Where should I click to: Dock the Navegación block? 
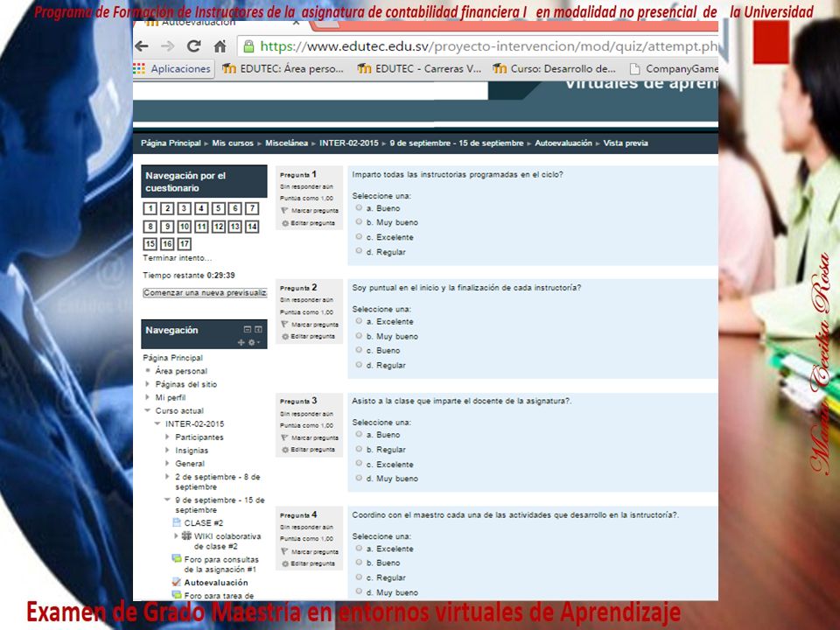tap(258, 330)
